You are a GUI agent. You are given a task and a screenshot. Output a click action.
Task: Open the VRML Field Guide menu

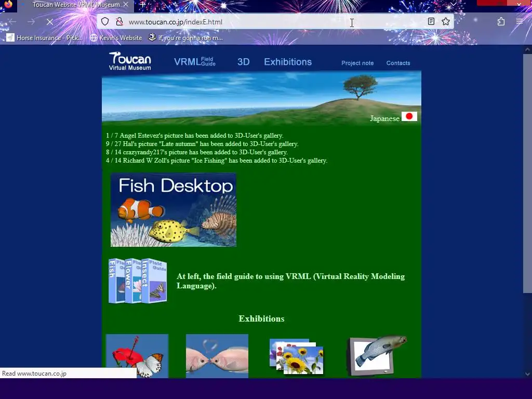tap(195, 62)
